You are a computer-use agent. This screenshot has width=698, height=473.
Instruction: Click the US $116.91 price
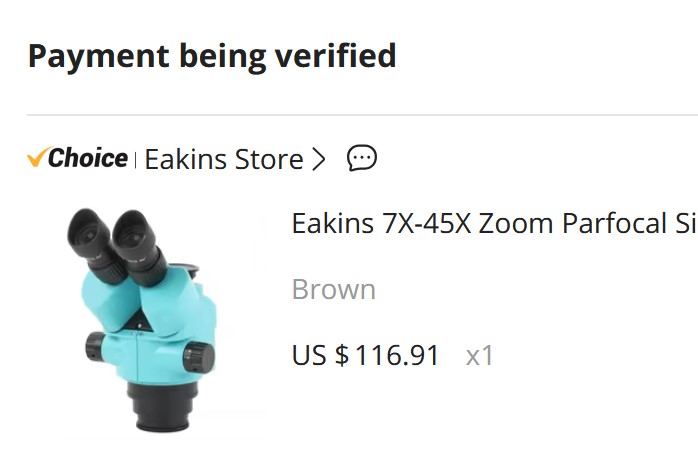pyautogui.click(x=365, y=355)
